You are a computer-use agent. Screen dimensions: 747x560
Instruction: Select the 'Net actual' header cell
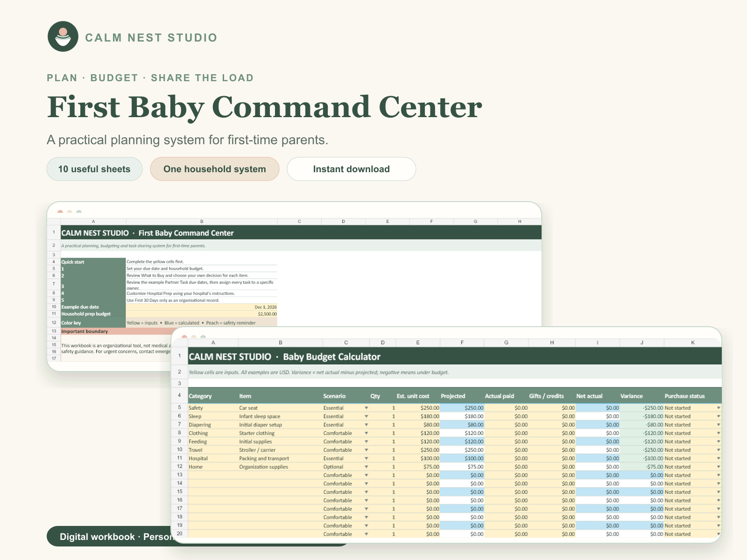coord(597,396)
